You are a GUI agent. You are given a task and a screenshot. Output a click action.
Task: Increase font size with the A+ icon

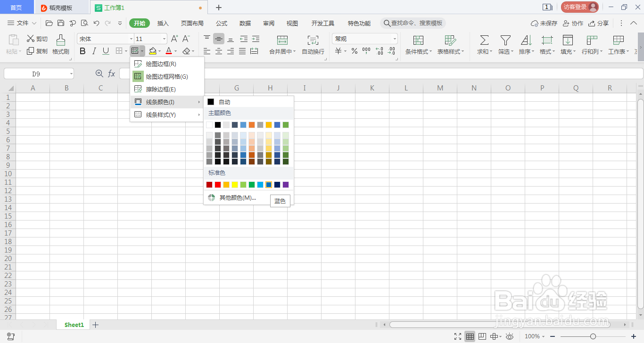pos(174,39)
